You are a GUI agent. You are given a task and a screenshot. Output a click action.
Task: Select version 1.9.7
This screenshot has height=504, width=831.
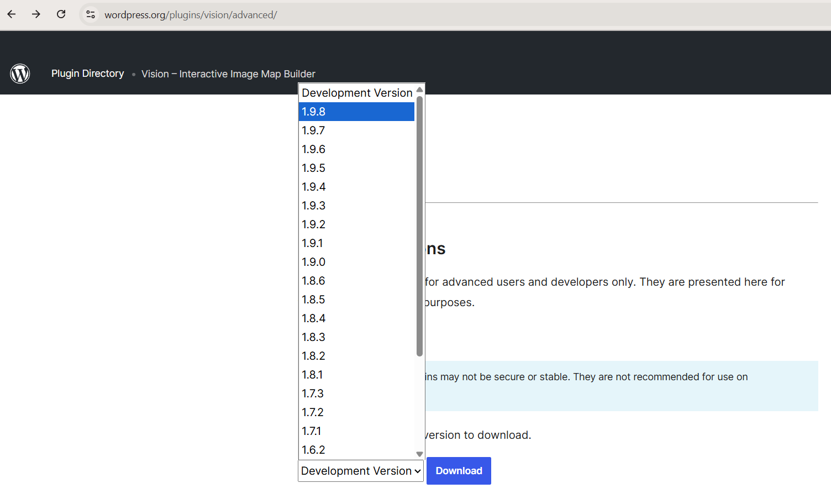[357, 130]
